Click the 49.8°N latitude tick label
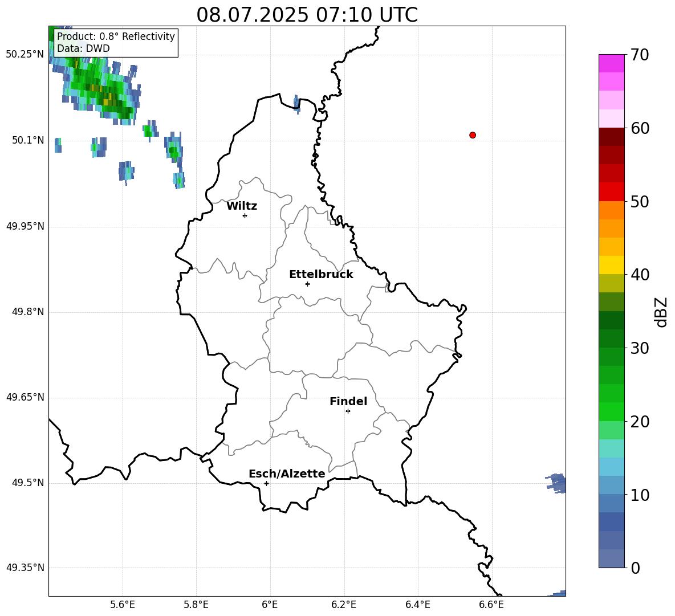Image resolution: width=675 pixels, height=616 pixels. (x=28, y=312)
